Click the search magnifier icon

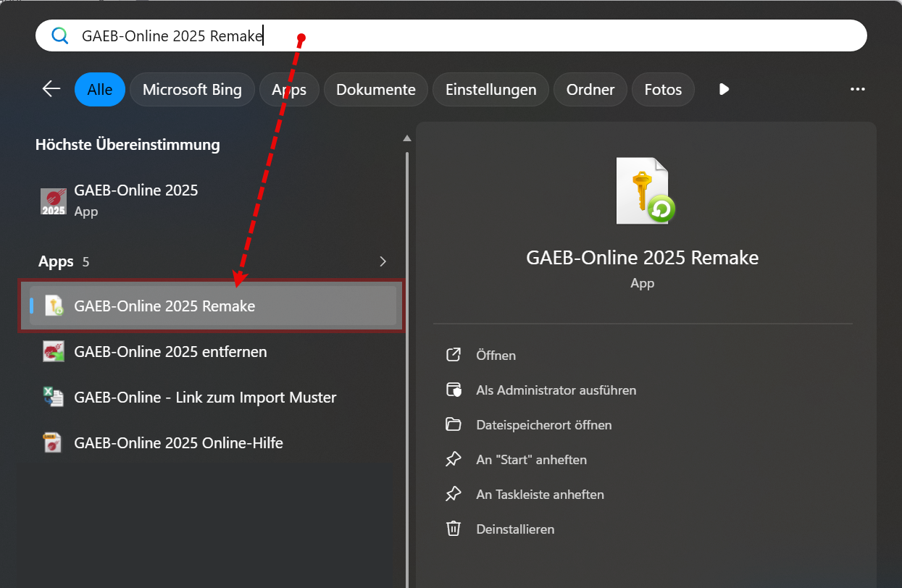tap(59, 35)
